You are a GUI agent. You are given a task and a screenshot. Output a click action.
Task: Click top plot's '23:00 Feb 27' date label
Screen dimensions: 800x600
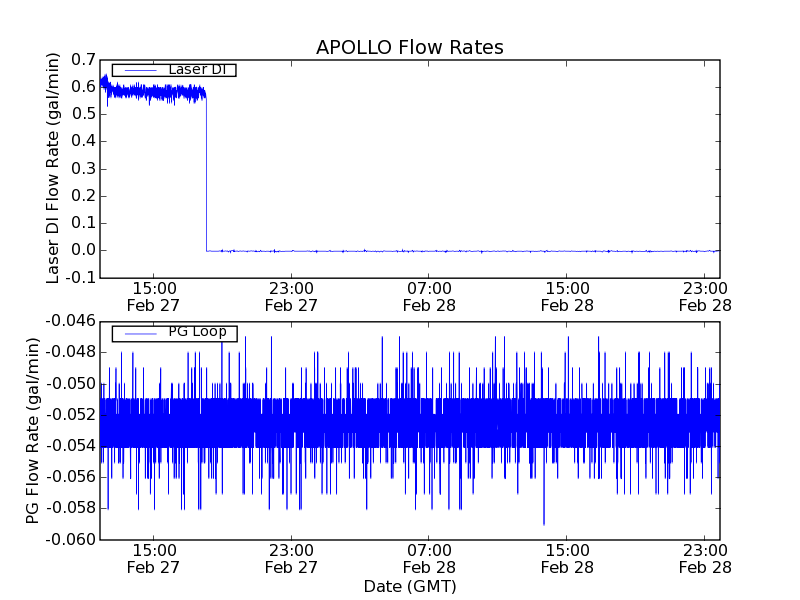coord(291,297)
